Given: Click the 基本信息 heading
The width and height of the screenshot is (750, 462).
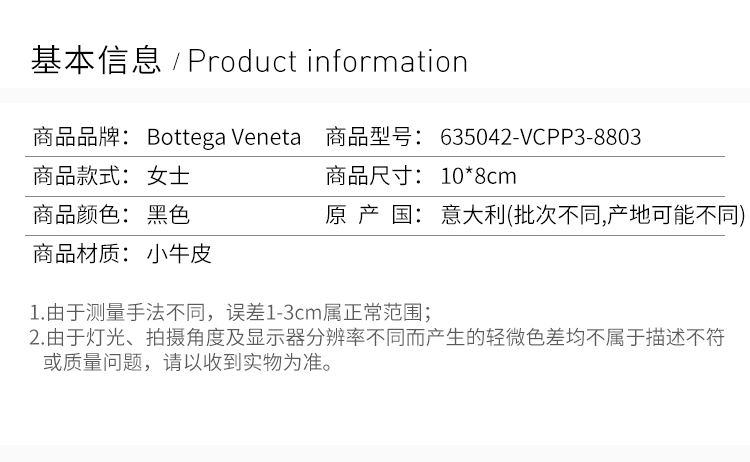Looking at the screenshot, I should pyautogui.click(x=96, y=60).
